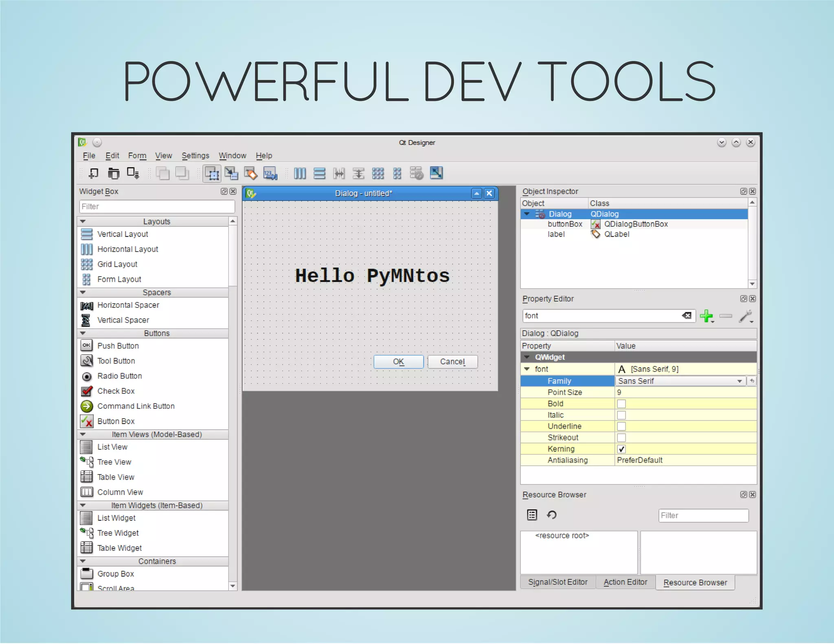Image resolution: width=834 pixels, height=644 pixels.
Task: Reset the font Family property
Action: click(x=752, y=381)
